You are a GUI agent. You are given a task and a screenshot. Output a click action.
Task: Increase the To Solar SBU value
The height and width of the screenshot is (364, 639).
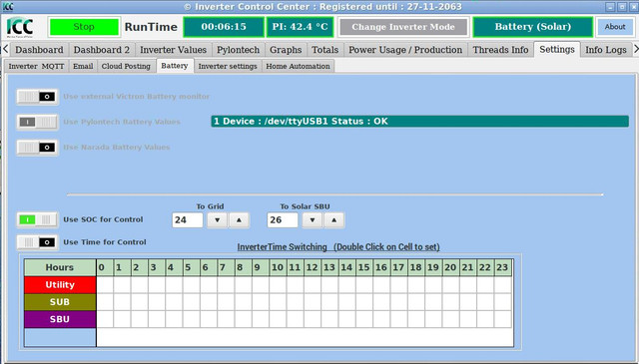[x=333, y=220]
